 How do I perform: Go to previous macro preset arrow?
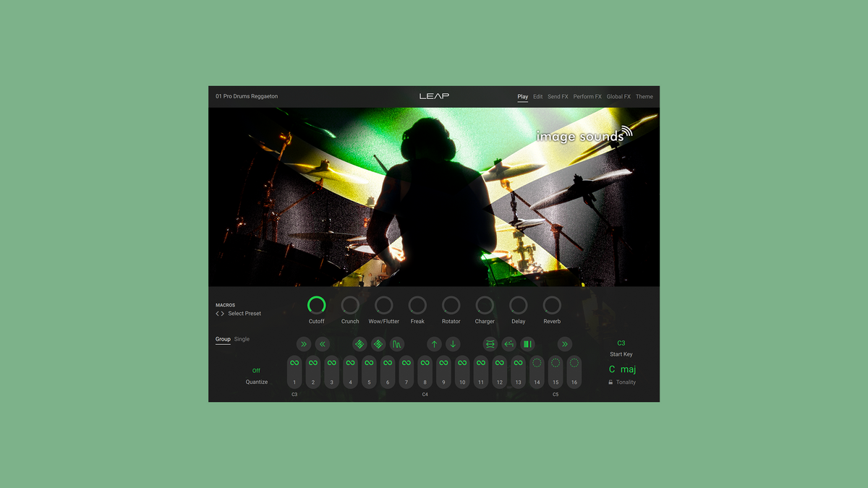[x=217, y=314]
